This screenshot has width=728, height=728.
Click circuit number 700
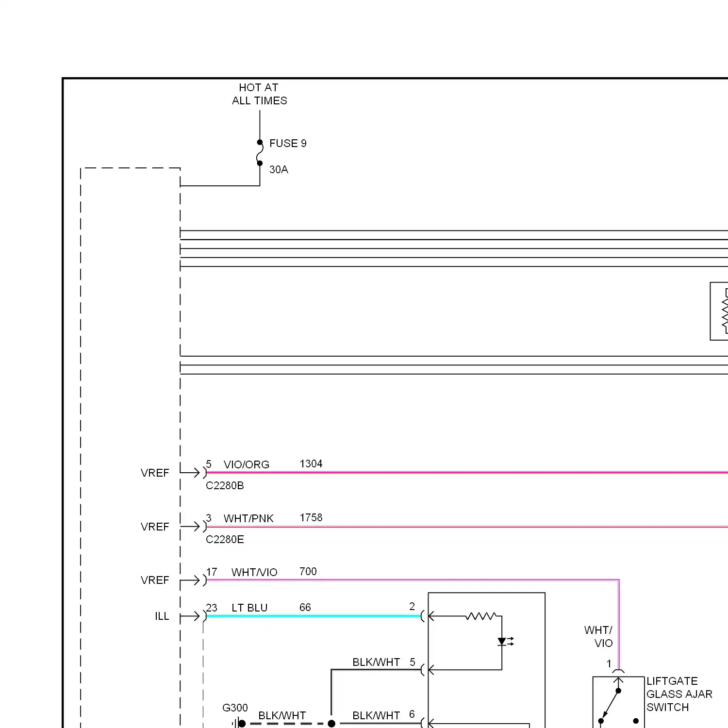[308, 571]
